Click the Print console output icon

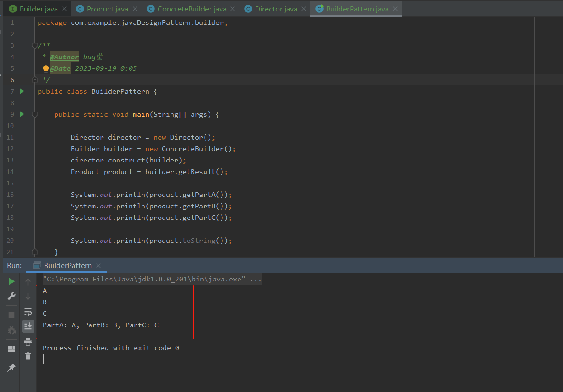coord(28,342)
